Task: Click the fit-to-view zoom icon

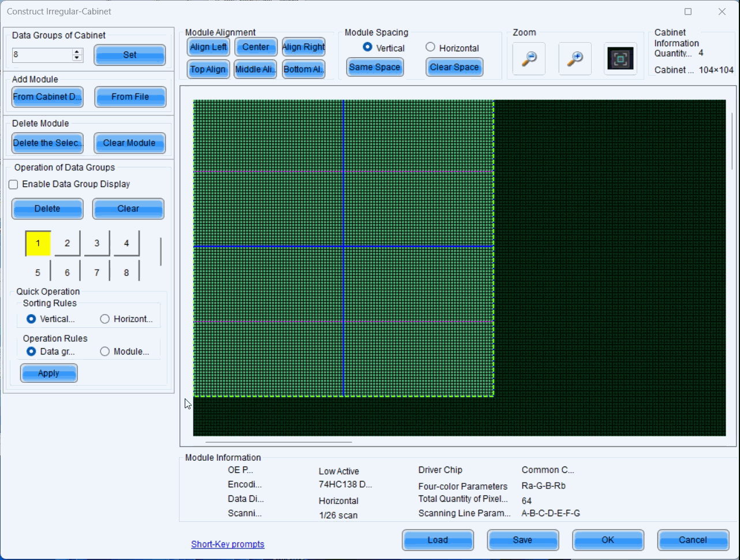Action: tap(621, 58)
